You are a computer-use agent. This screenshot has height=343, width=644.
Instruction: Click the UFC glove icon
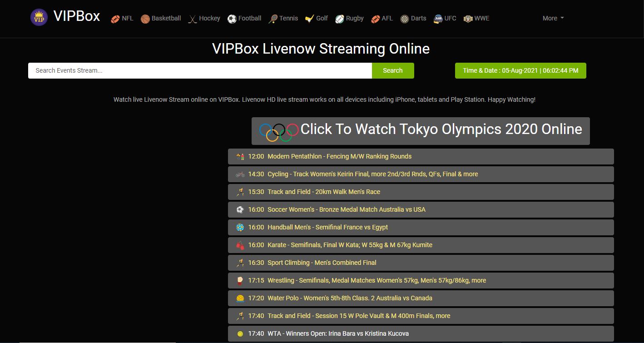pyautogui.click(x=438, y=19)
